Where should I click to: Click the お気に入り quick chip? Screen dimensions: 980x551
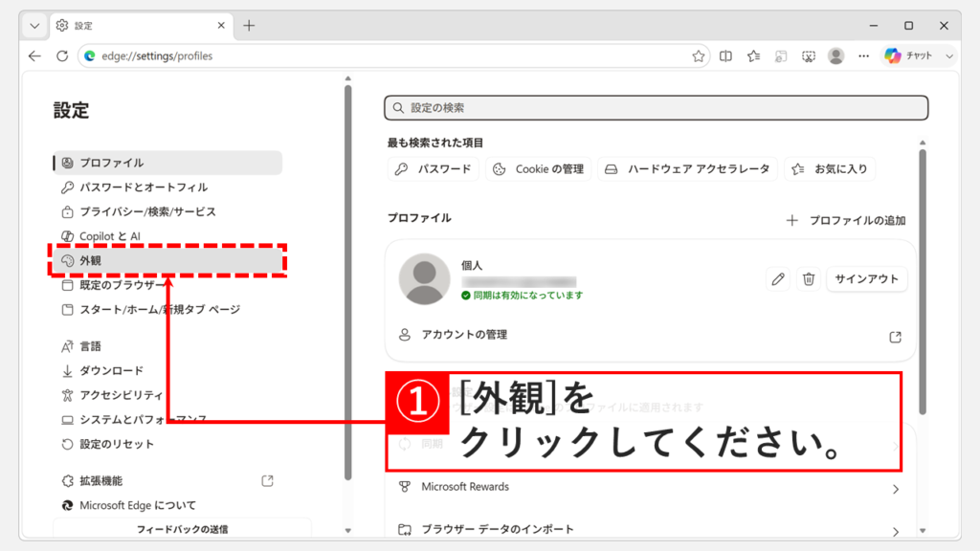tap(830, 168)
